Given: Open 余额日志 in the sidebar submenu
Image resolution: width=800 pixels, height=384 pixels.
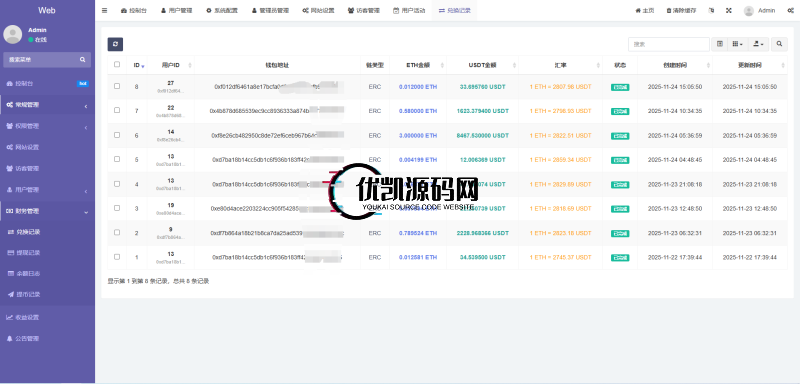Looking at the screenshot, I should tap(47, 274).
